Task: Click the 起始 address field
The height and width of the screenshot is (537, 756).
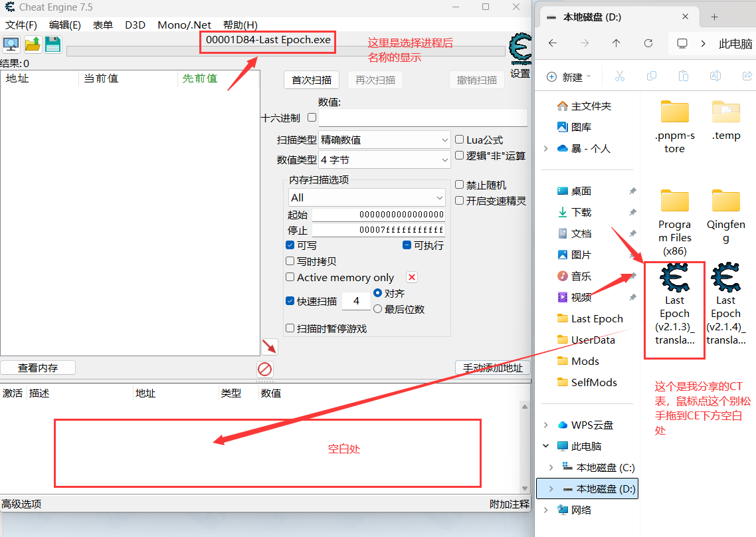Action: 379,215
